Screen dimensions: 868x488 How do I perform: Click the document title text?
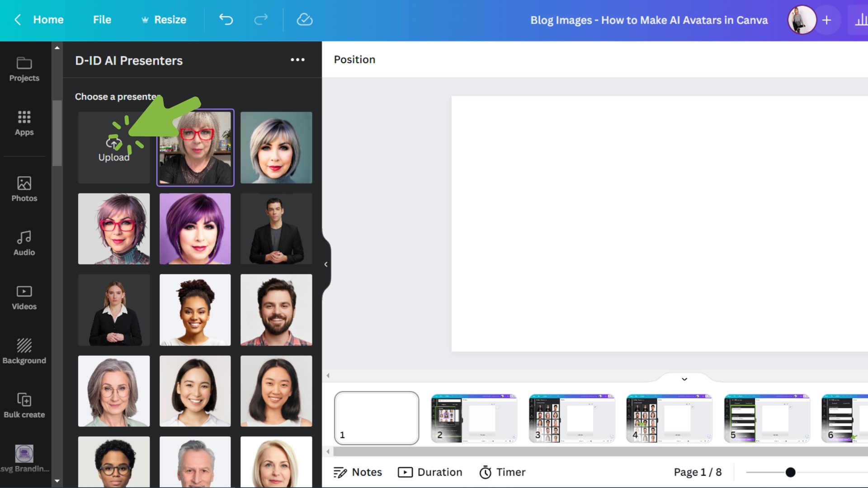pyautogui.click(x=649, y=20)
